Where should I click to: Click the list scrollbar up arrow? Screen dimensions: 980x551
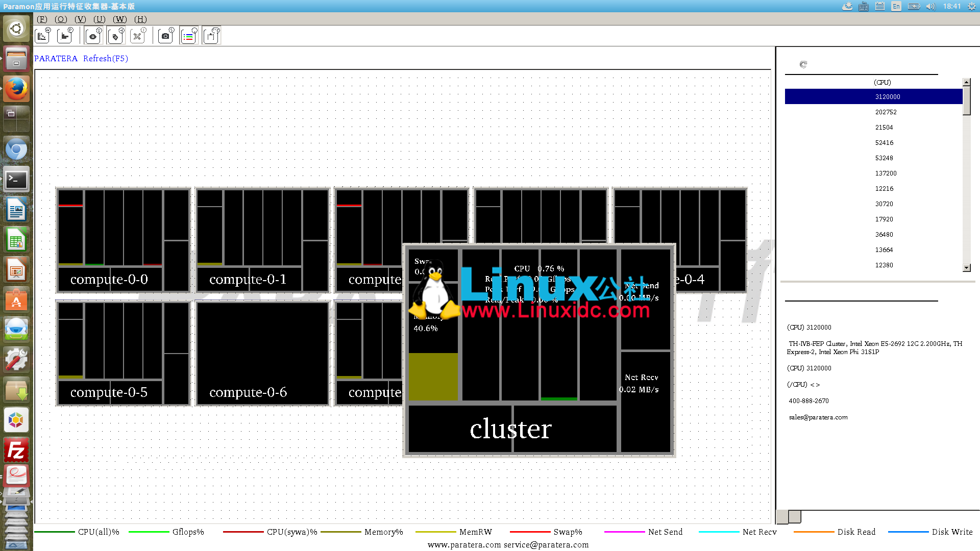click(x=966, y=82)
